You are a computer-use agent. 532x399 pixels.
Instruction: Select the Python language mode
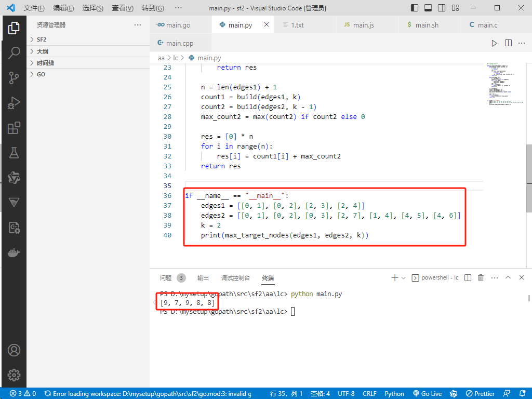pos(394,394)
